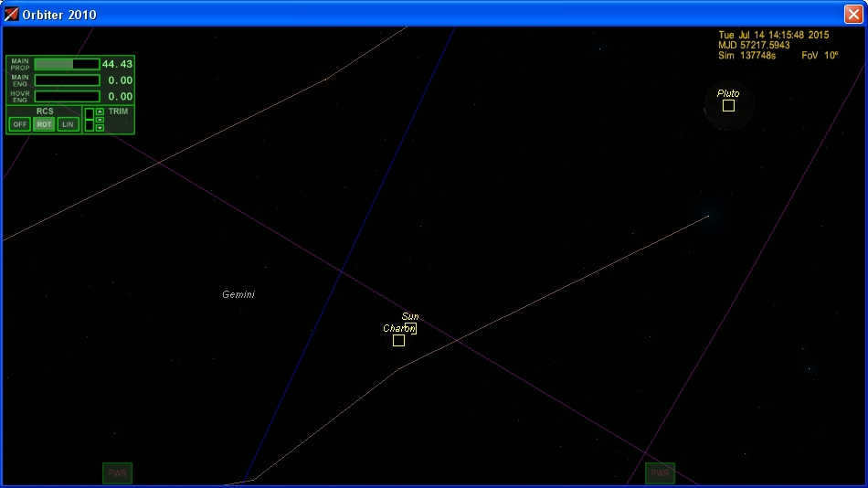The height and width of the screenshot is (488, 868).
Task: Click the MAIN PROP fuel gauge
Action: (67, 64)
